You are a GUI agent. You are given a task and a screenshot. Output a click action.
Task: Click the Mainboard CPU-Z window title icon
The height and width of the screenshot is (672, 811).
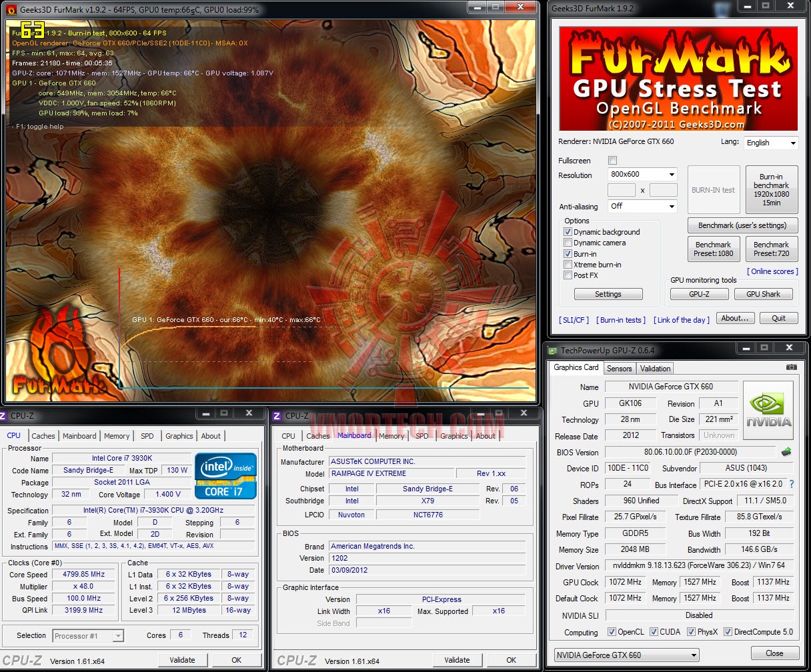[277, 415]
